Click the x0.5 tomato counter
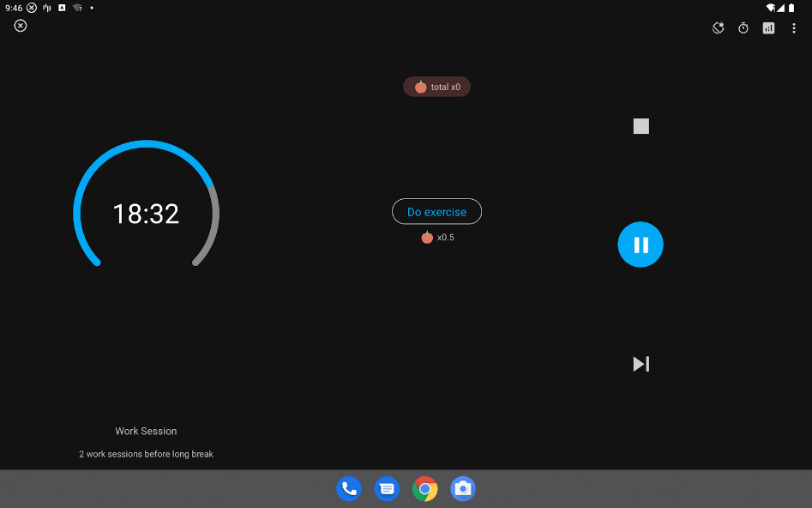 [437, 238]
